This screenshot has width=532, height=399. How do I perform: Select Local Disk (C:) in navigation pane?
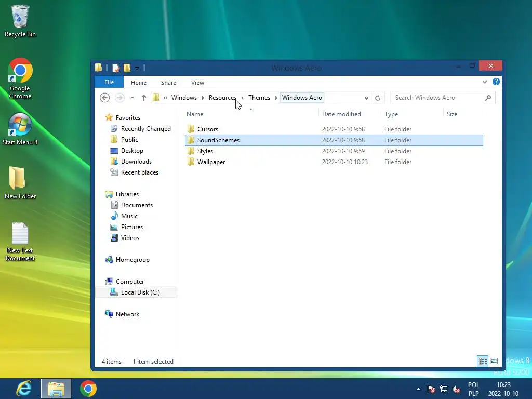(x=136, y=292)
